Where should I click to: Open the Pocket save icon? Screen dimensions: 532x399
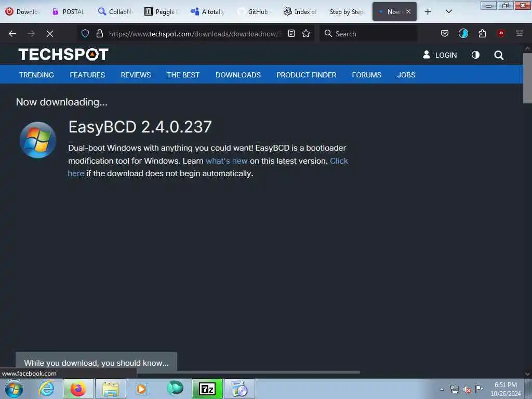point(445,33)
